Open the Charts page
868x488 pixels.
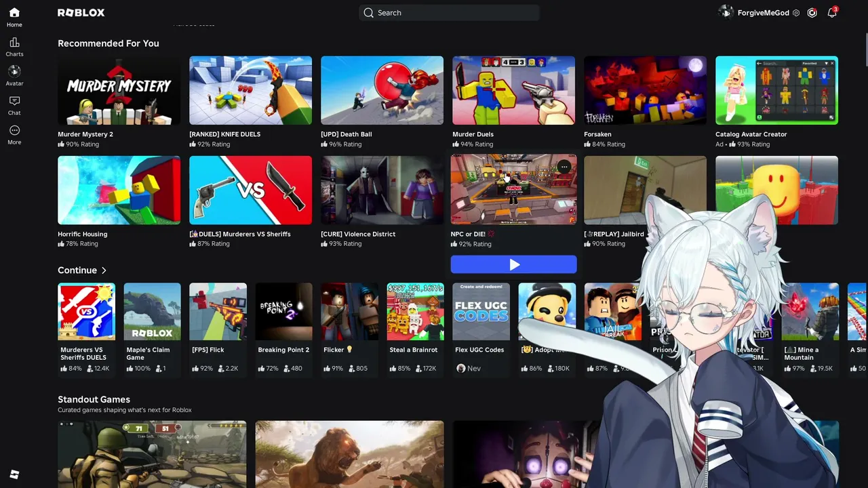pyautogui.click(x=14, y=47)
